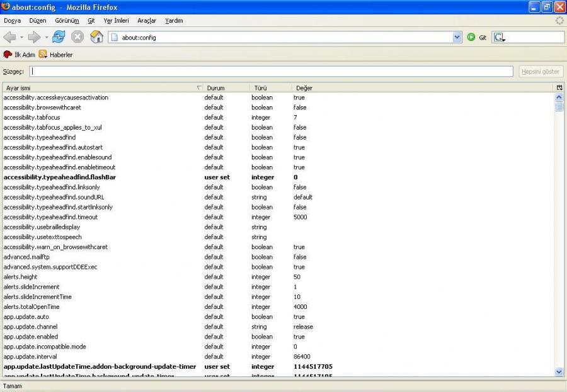Sort by Türü column header
Screen dimensions: 567x392
[x=271, y=88]
